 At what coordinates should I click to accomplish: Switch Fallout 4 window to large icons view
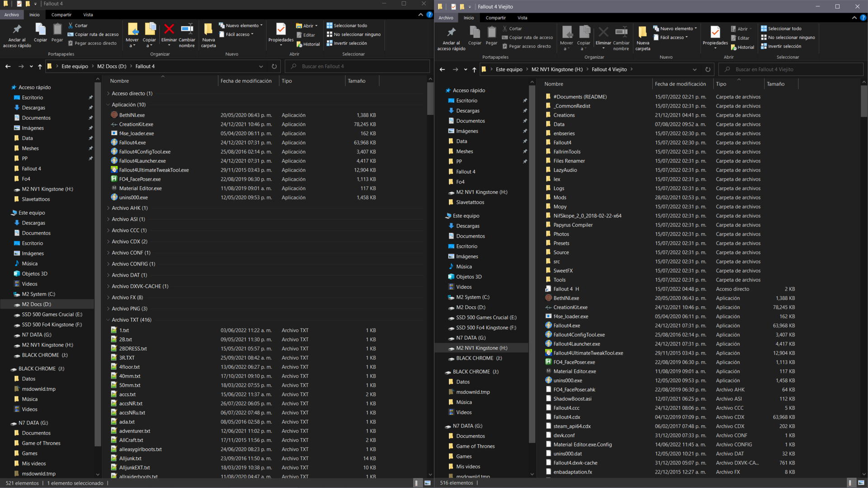coord(427,483)
